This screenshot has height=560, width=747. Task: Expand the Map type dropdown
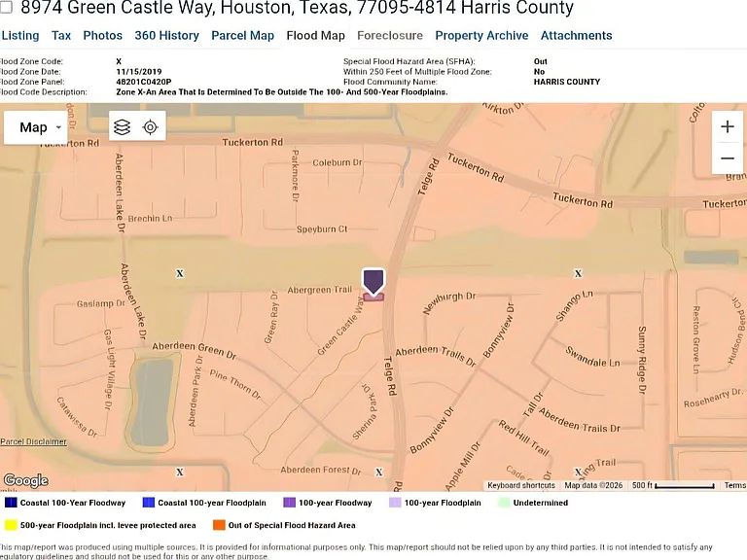(36, 127)
